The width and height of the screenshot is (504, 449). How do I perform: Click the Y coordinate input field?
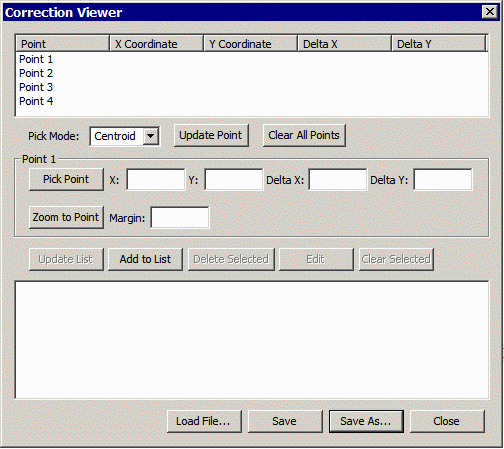[x=234, y=180]
